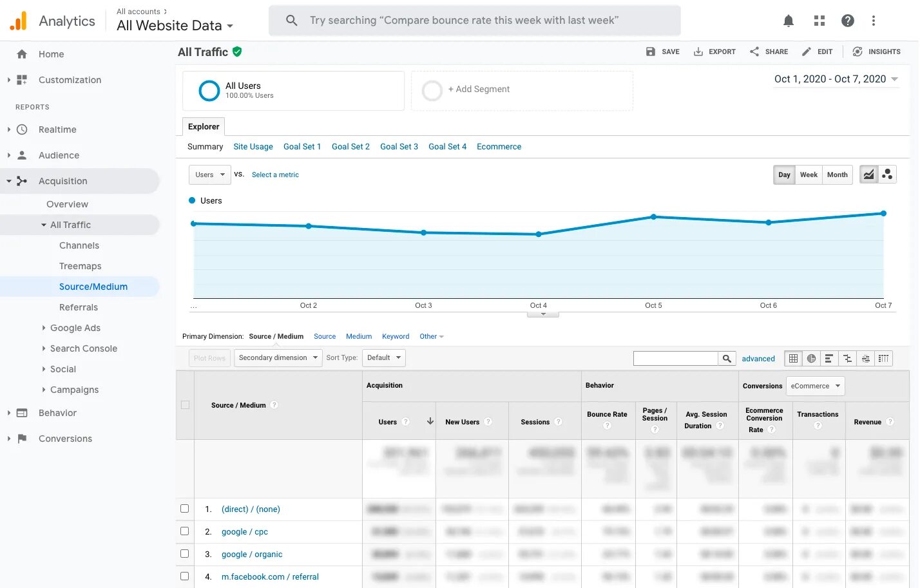Open the Secondary dimension dropdown
The image size is (920, 588).
[x=278, y=358]
